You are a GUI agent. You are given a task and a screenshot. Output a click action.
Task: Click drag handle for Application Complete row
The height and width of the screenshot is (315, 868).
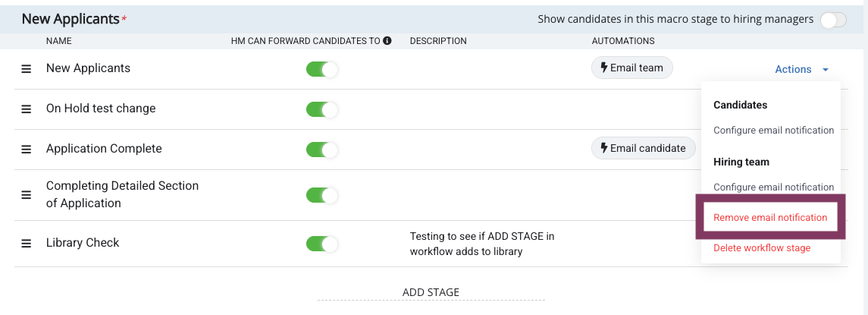tap(26, 150)
